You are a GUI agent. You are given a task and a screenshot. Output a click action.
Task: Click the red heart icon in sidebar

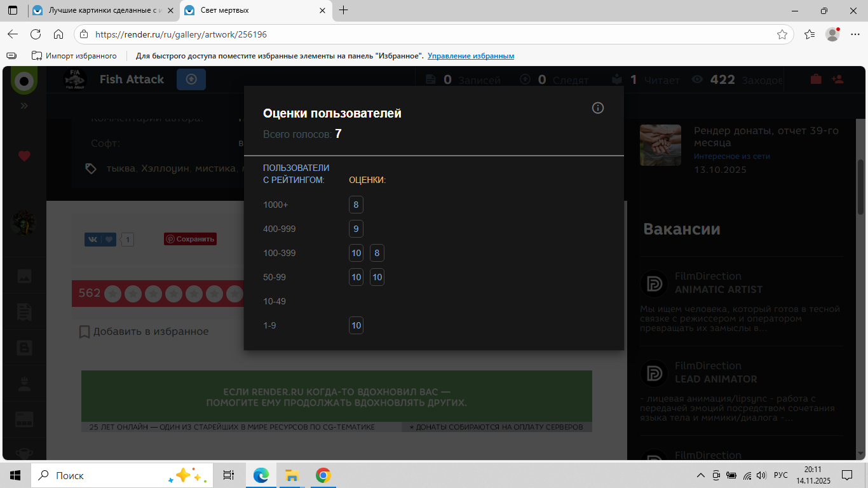(24, 156)
